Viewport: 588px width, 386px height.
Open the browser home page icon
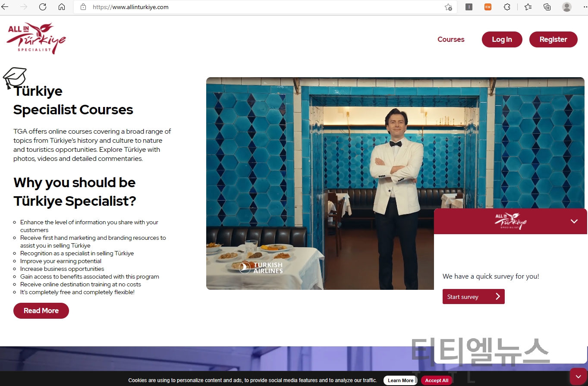(x=62, y=7)
